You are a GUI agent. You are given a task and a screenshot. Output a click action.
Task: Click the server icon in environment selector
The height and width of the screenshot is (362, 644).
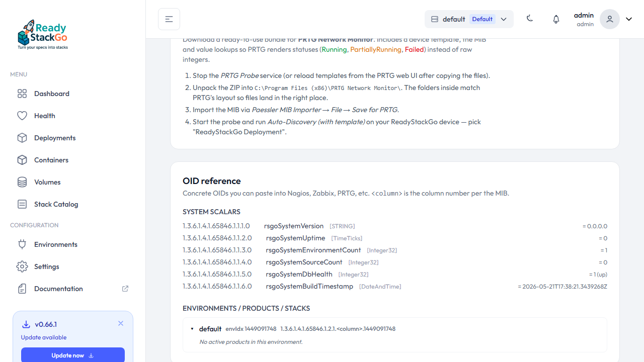tap(435, 19)
